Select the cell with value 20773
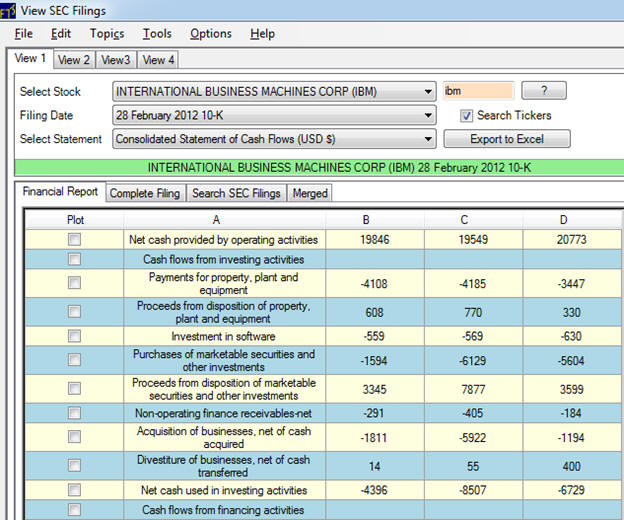 coord(571,240)
